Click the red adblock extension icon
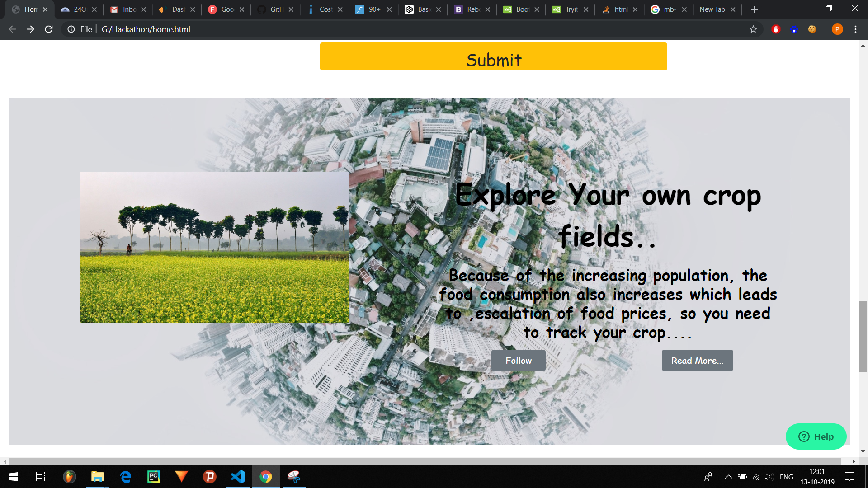 point(776,29)
